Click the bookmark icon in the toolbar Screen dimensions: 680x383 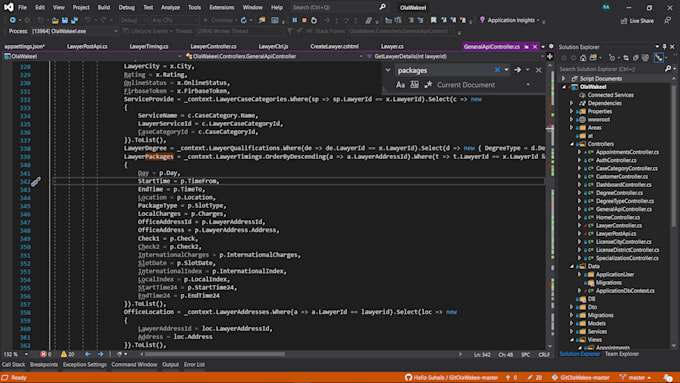click(x=433, y=20)
